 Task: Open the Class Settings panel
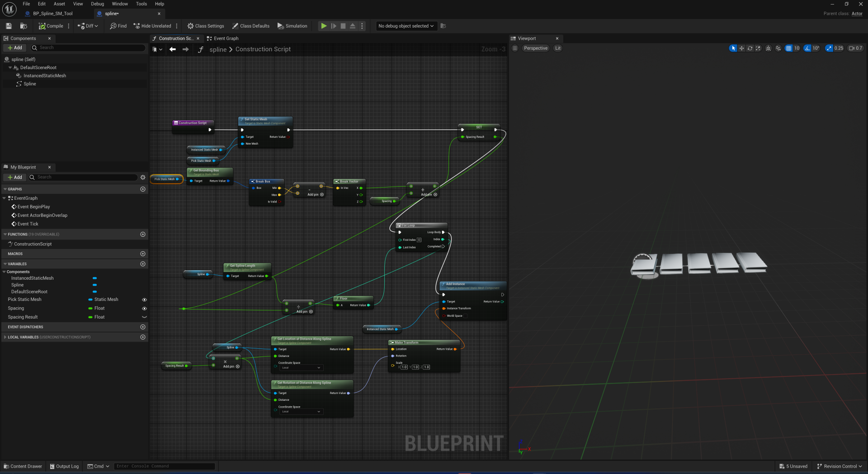206,26
